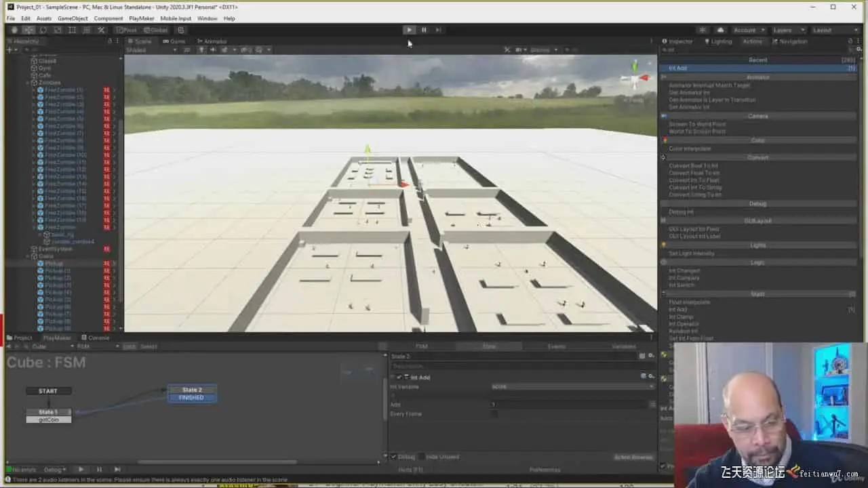Image resolution: width=868 pixels, height=488 pixels.
Task: Uncheck the Int Add action enabled checkbox
Action: click(399, 377)
